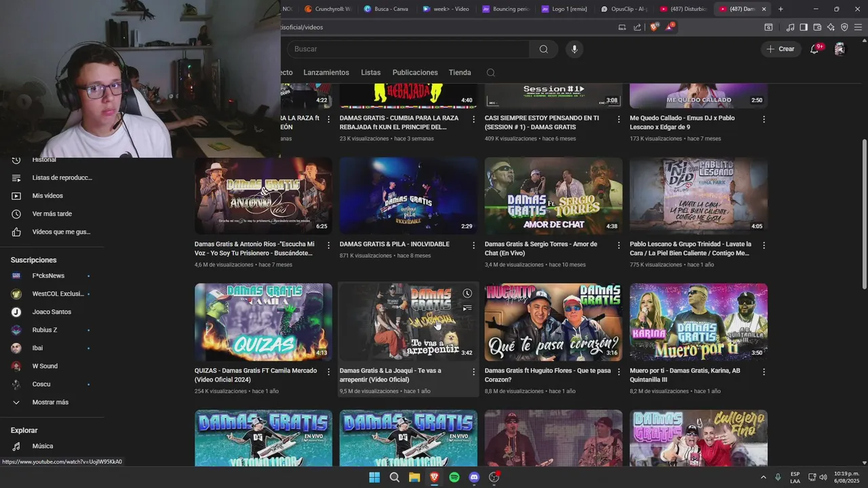Open the account avatar menu
The width and height of the screenshot is (868, 488).
(x=840, y=49)
